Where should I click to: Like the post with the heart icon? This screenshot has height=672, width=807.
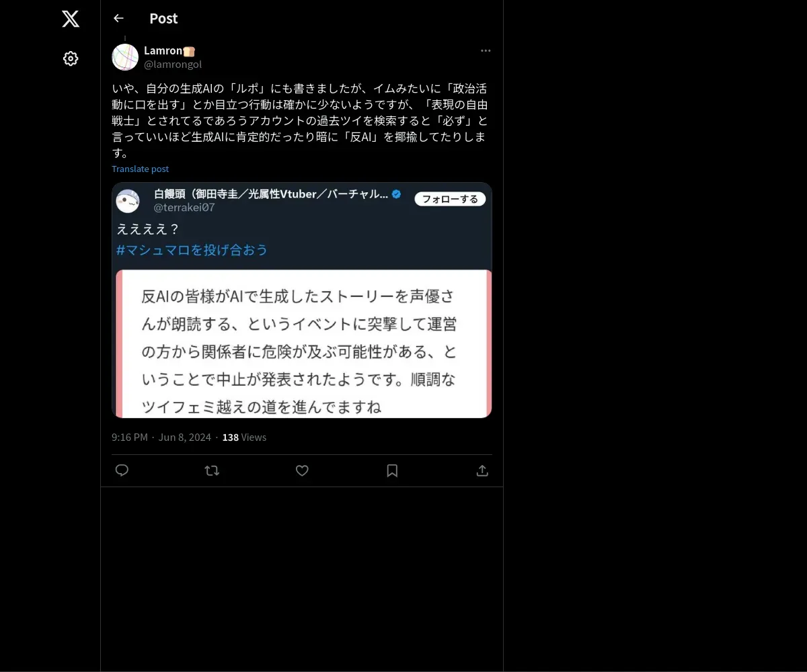(302, 470)
